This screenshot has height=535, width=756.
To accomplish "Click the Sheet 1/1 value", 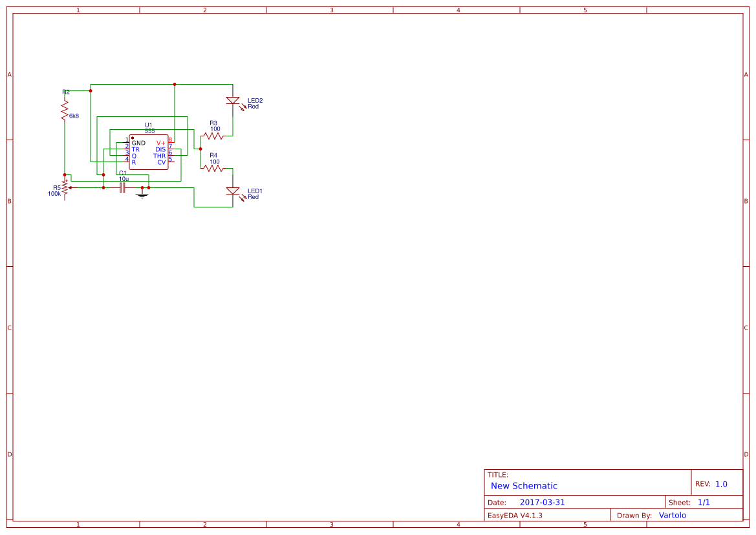I will pyautogui.click(x=705, y=501).
